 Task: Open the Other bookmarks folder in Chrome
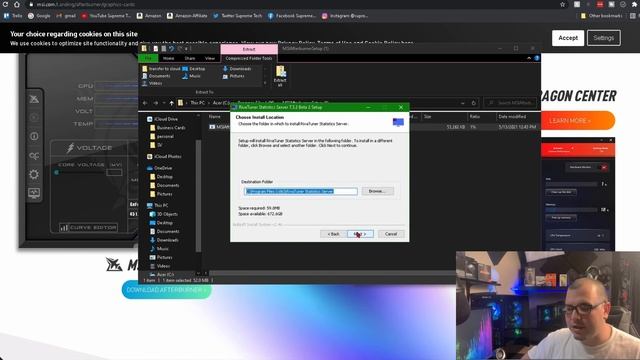click(602, 16)
